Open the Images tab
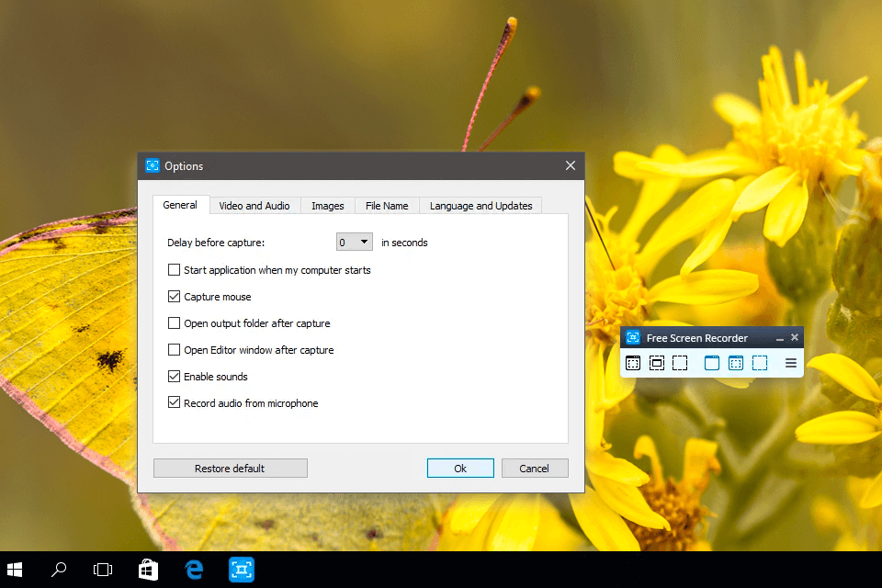882x588 pixels. pyautogui.click(x=328, y=206)
